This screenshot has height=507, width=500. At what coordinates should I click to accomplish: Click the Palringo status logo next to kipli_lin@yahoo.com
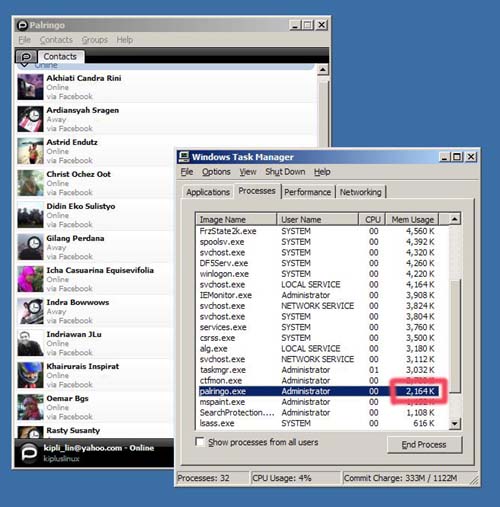[29, 453]
